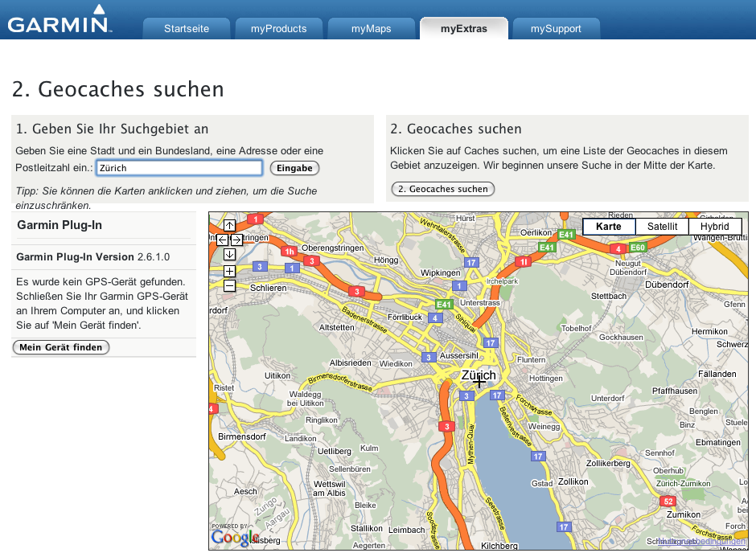Focus the Zürich search input field

(179, 168)
